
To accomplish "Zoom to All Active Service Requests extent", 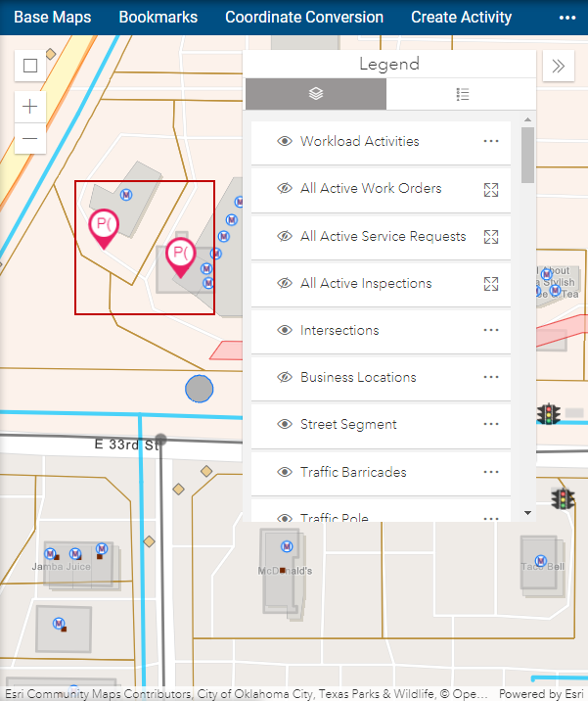I will coord(491,237).
